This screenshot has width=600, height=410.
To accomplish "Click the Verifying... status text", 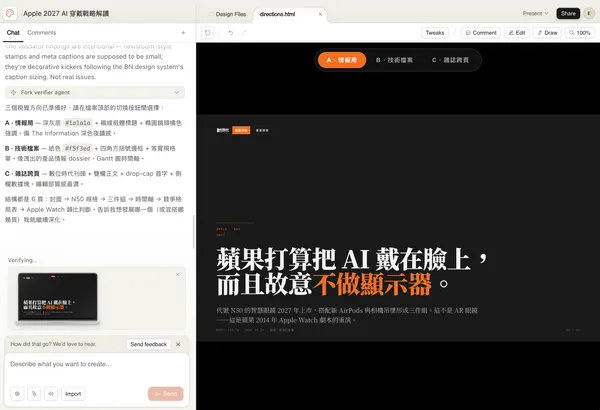I will point(23,260).
